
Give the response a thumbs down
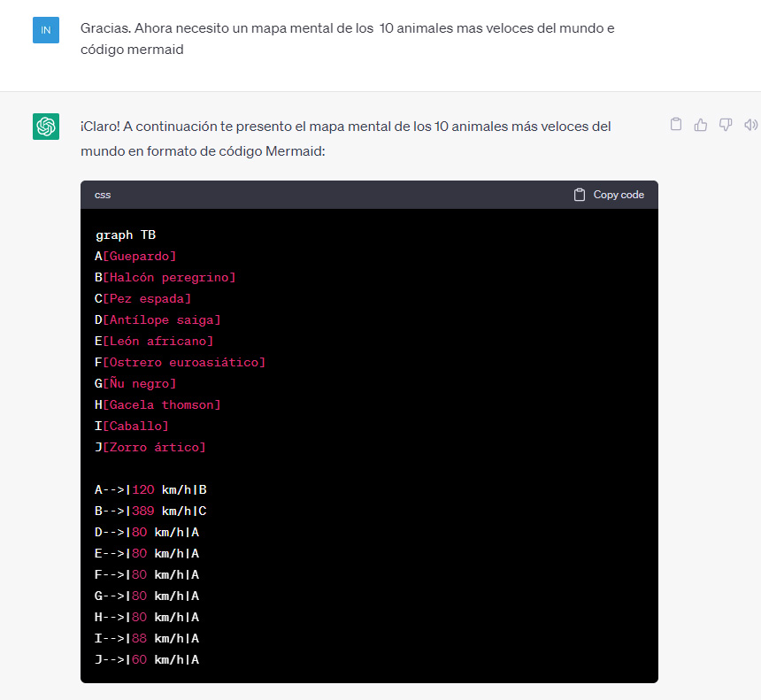click(725, 125)
